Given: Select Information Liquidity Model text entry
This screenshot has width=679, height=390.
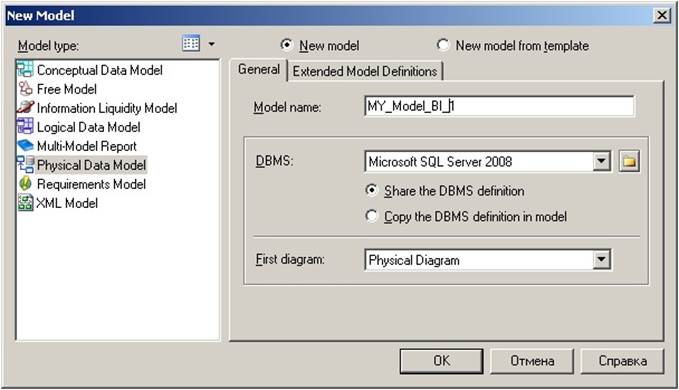Looking at the screenshot, I should click(x=107, y=108).
